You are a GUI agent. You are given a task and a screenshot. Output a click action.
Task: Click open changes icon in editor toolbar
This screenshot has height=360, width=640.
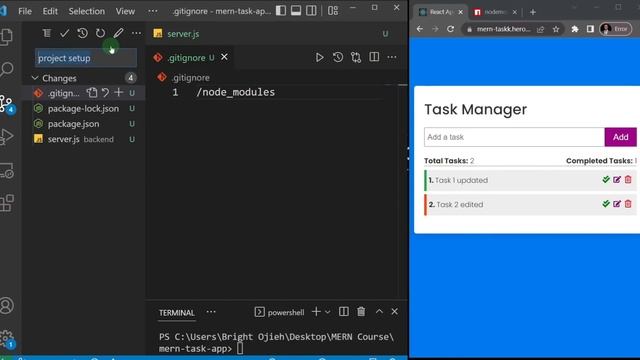356,58
